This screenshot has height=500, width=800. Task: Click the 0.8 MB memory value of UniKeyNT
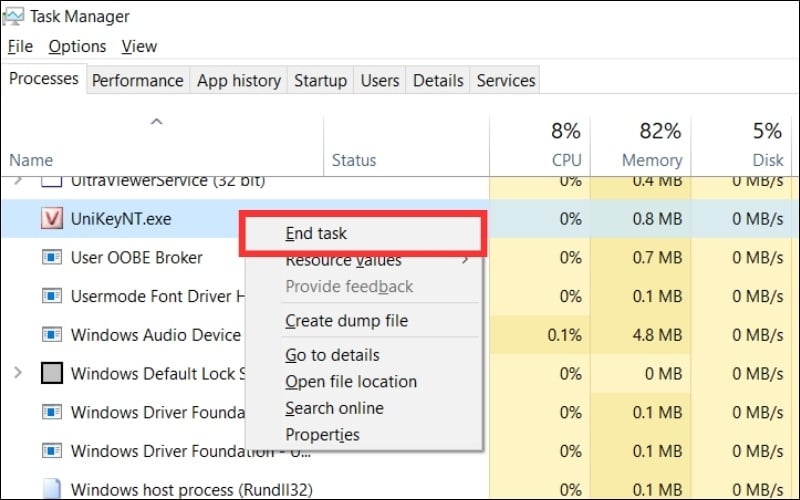pyautogui.click(x=657, y=219)
